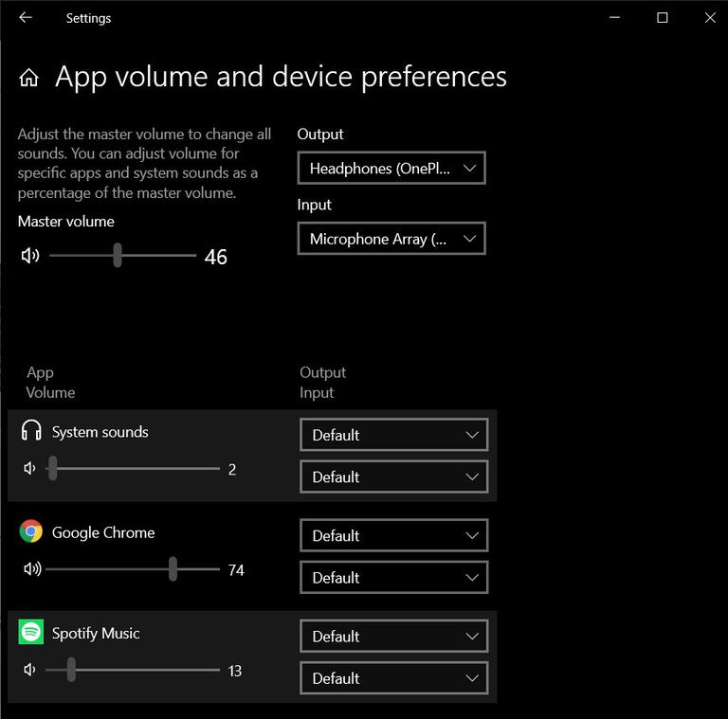Open Google Chrome output Default dropdown
The height and width of the screenshot is (719, 728).
tap(393, 535)
